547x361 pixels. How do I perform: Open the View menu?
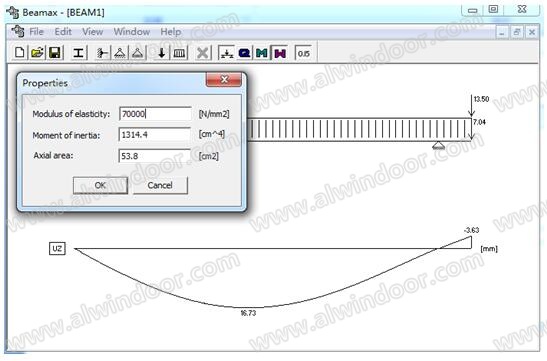[x=92, y=32]
